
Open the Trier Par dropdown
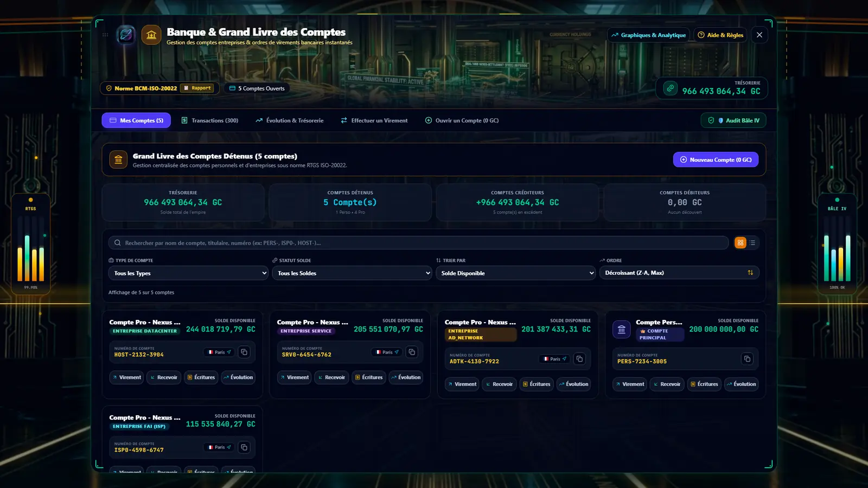click(x=516, y=273)
